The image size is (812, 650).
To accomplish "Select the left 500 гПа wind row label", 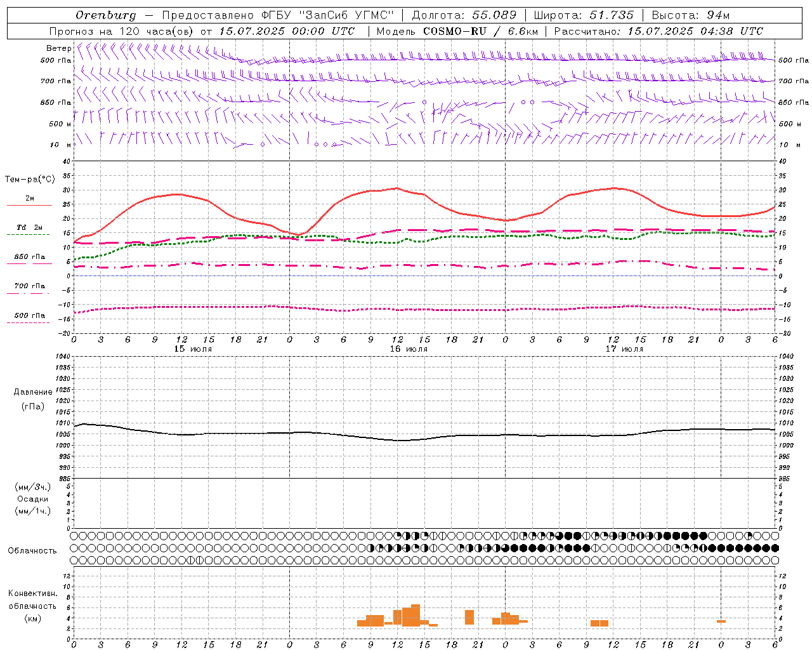I will pos(56,60).
